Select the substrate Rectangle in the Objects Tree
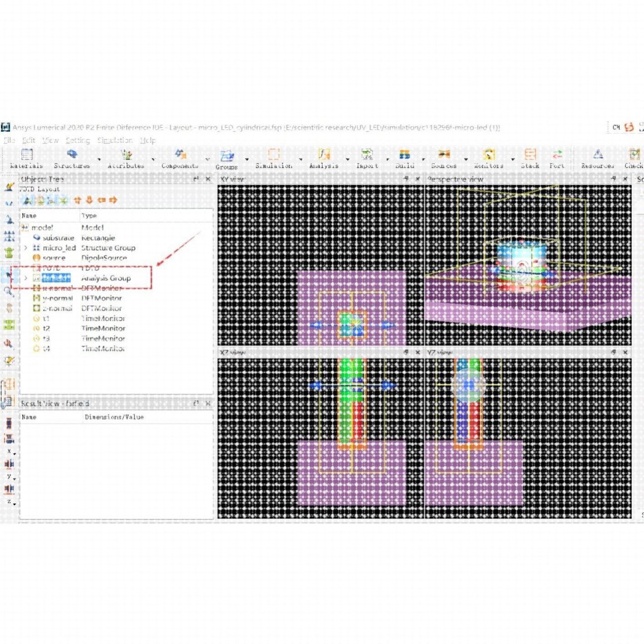 [x=59, y=238]
